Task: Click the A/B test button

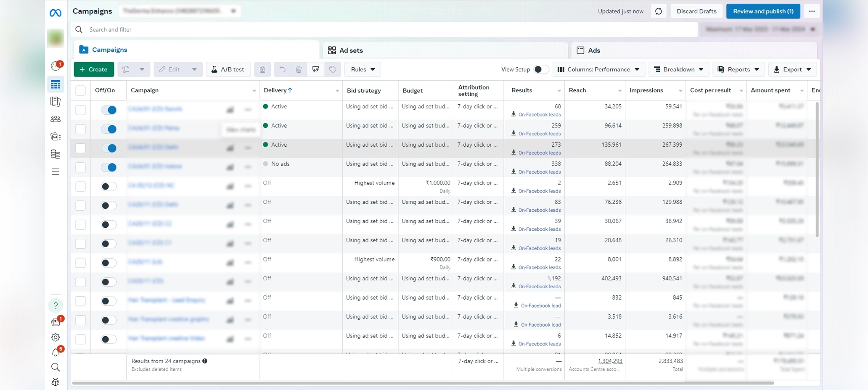Action: 228,69
